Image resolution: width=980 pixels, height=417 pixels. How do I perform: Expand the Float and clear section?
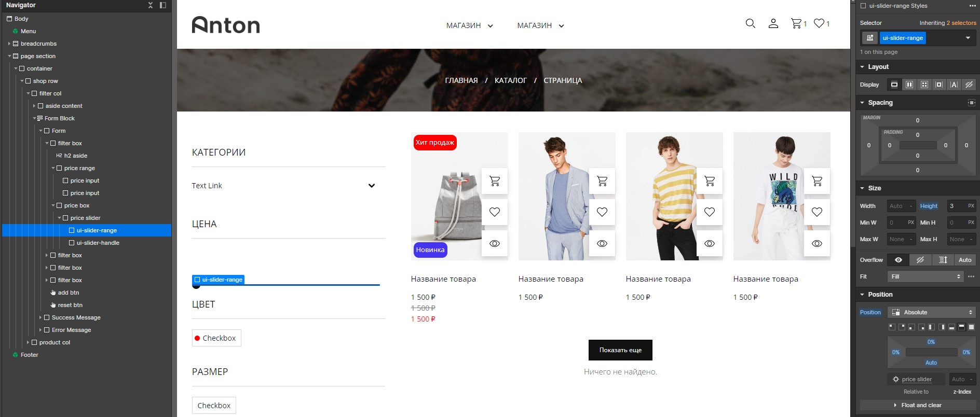[x=918, y=405]
